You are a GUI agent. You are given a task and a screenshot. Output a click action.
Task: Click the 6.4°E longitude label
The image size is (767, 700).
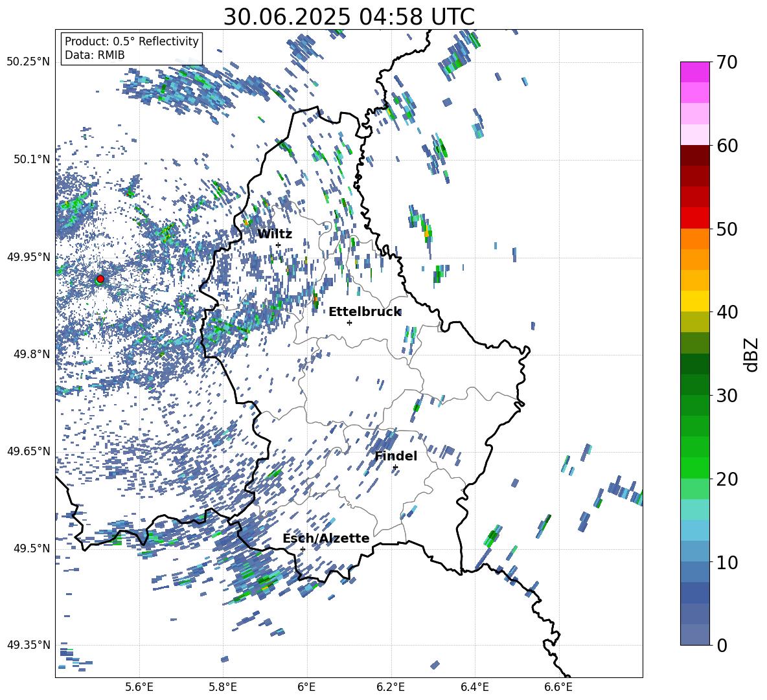pos(474,687)
